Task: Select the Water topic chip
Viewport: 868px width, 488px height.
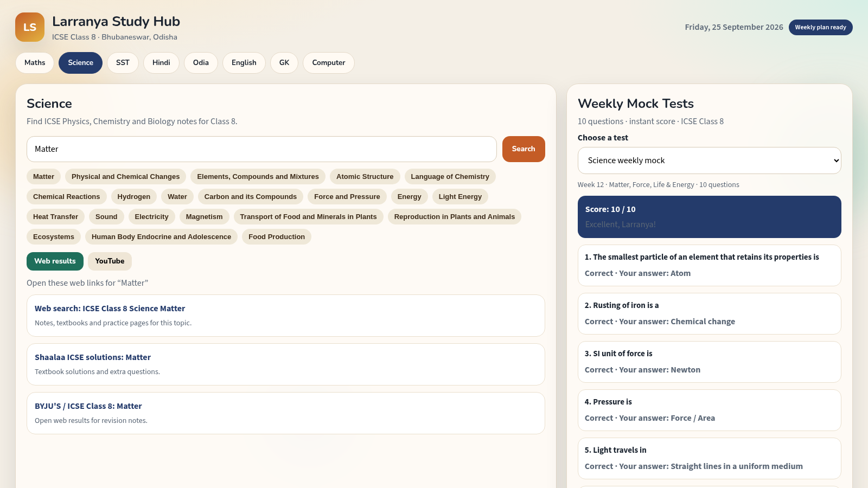Action: point(177,197)
